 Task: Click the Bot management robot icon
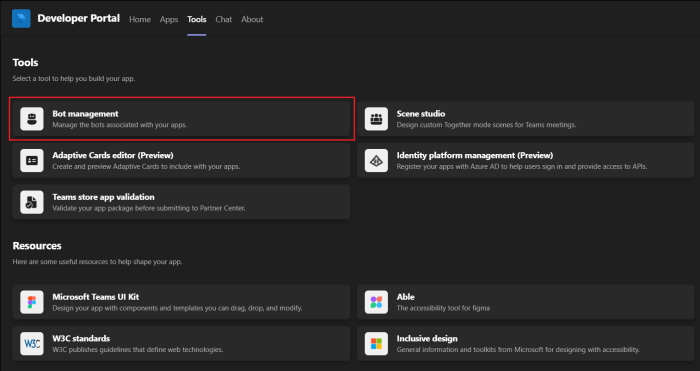32,119
